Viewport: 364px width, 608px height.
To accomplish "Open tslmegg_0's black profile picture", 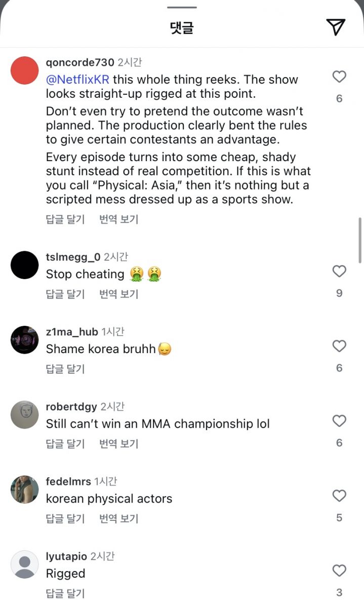I will (25, 265).
